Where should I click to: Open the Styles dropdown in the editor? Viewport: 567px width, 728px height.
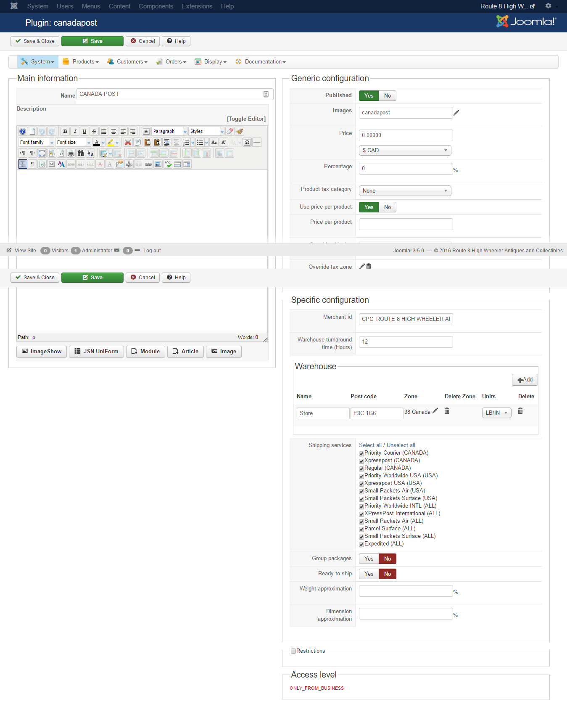tap(206, 132)
